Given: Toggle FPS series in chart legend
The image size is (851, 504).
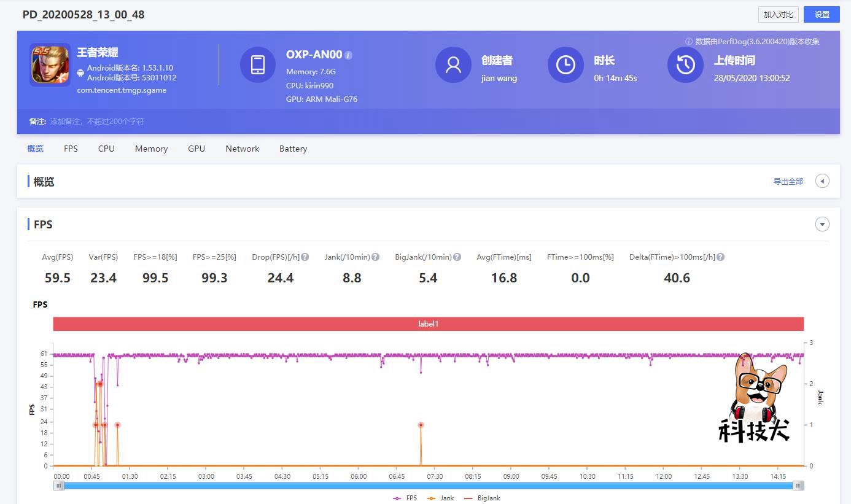Looking at the screenshot, I should (405, 498).
